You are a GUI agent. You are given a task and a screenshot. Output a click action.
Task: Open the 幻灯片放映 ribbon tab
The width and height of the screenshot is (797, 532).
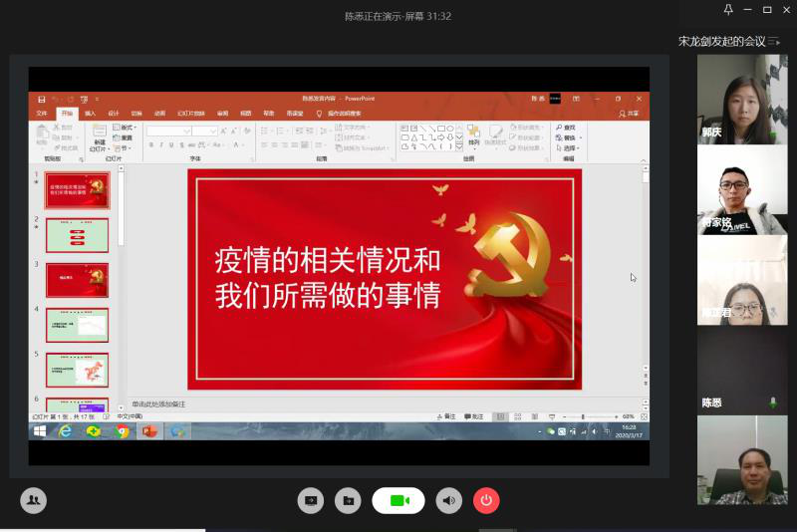click(x=190, y=114)
